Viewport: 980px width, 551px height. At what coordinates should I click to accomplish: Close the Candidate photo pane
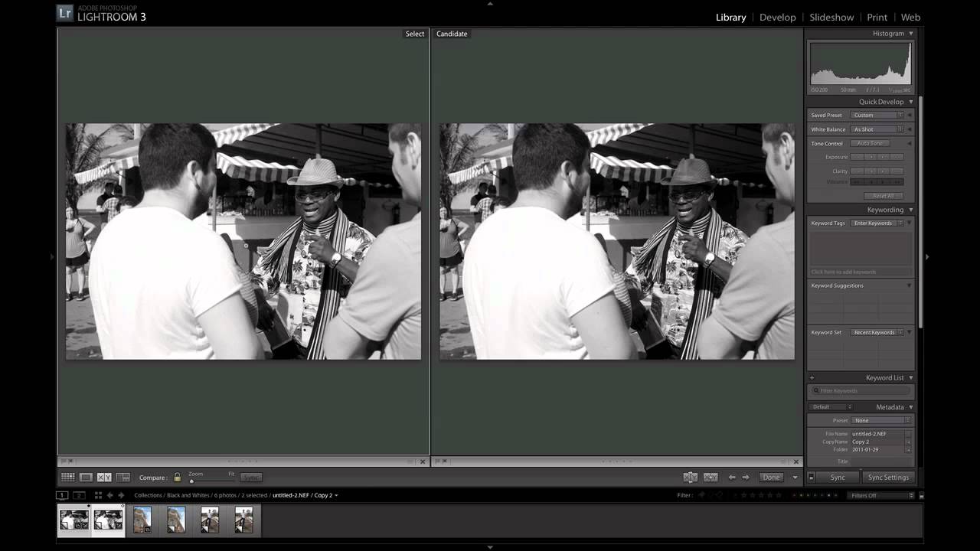[796, 461]
